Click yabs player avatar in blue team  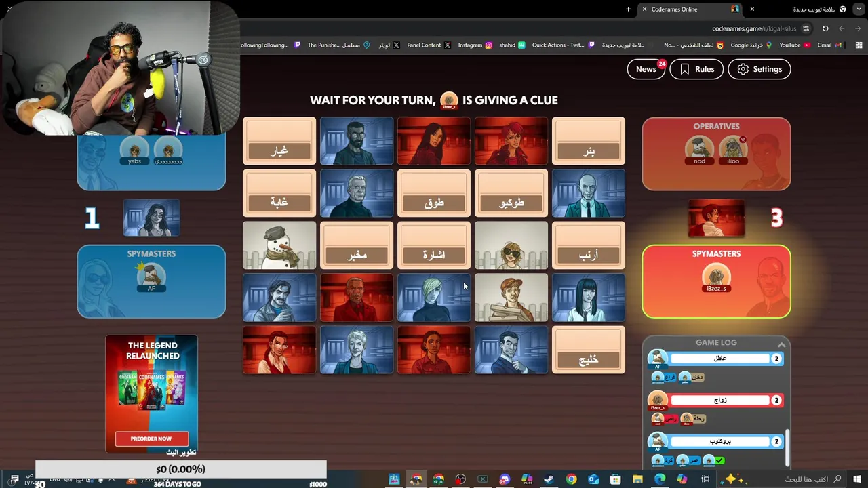(134, 148)
